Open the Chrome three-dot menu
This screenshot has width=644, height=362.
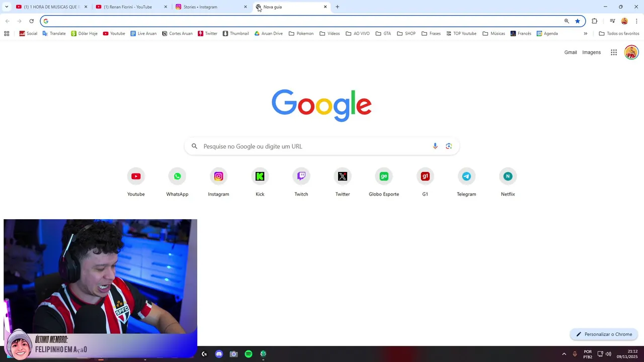coord(636,21)
